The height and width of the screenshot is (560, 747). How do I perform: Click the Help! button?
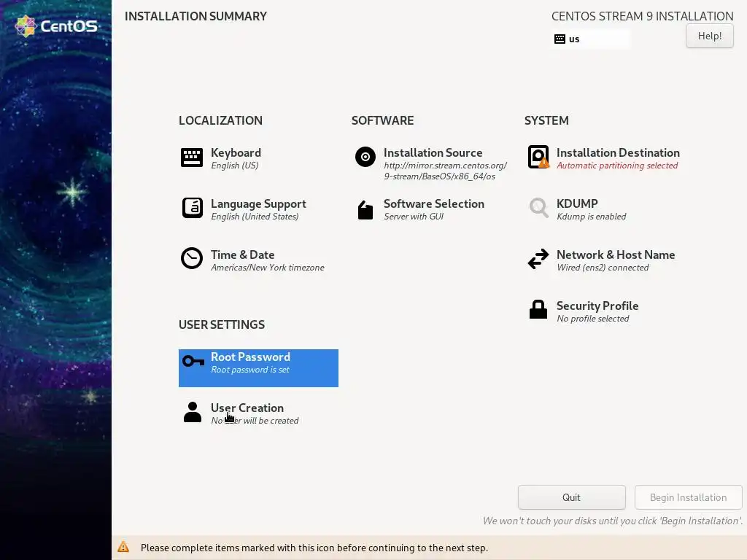(709, 36)
